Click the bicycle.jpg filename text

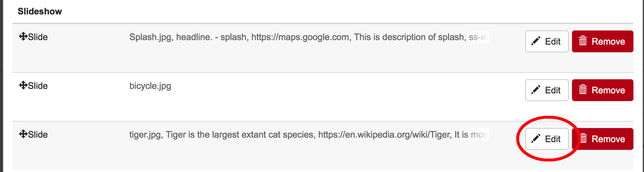point(150,86)
